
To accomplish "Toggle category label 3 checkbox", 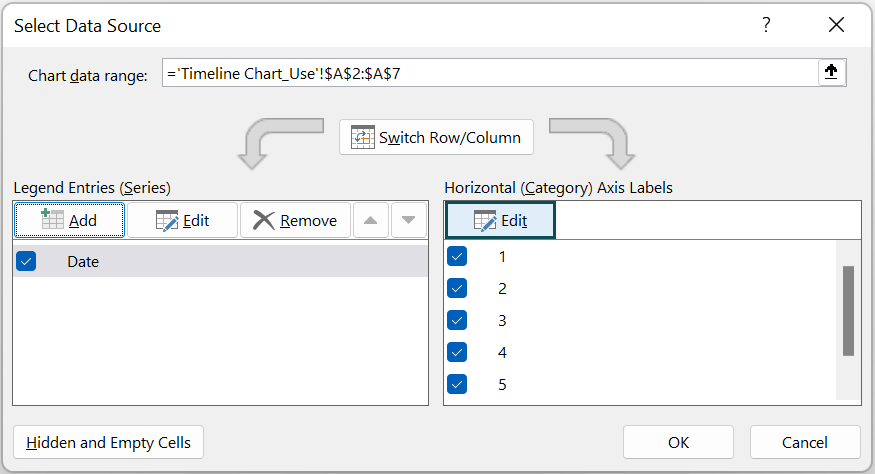I will point(458,320).
